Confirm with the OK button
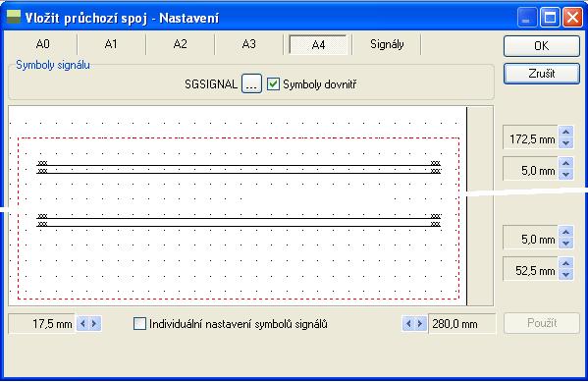 541,46
